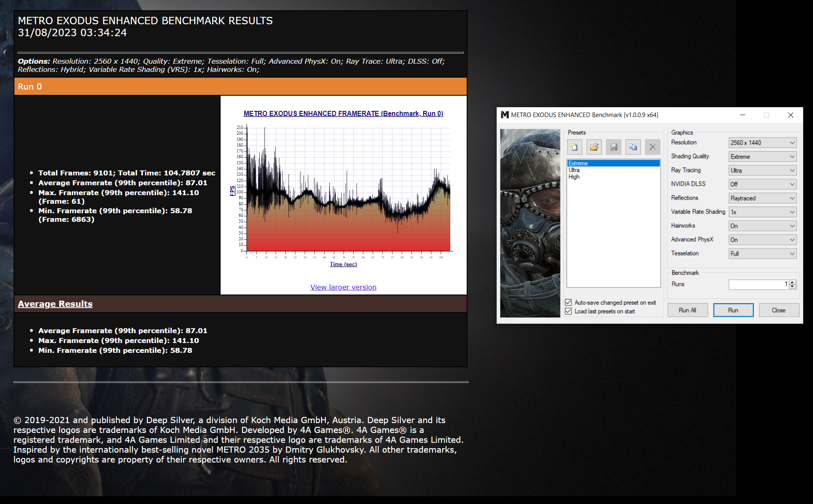Image resolution: width=813 pixels, height=504 pixels.
Task: Click the Metro M logo in the benchmark title bar
Action: 504,115
